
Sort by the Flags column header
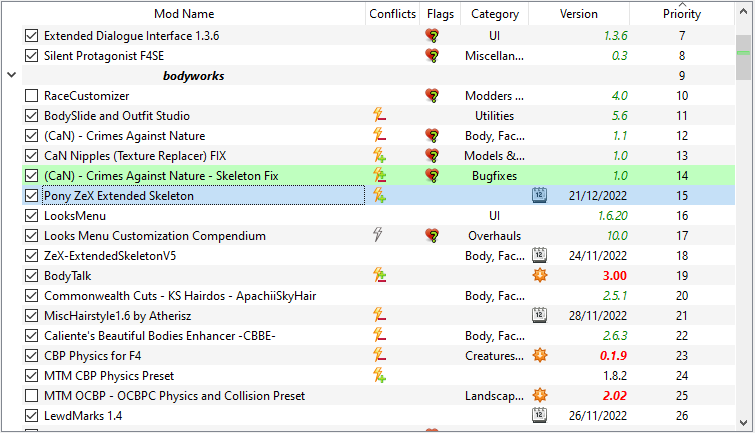pos(440,14)
